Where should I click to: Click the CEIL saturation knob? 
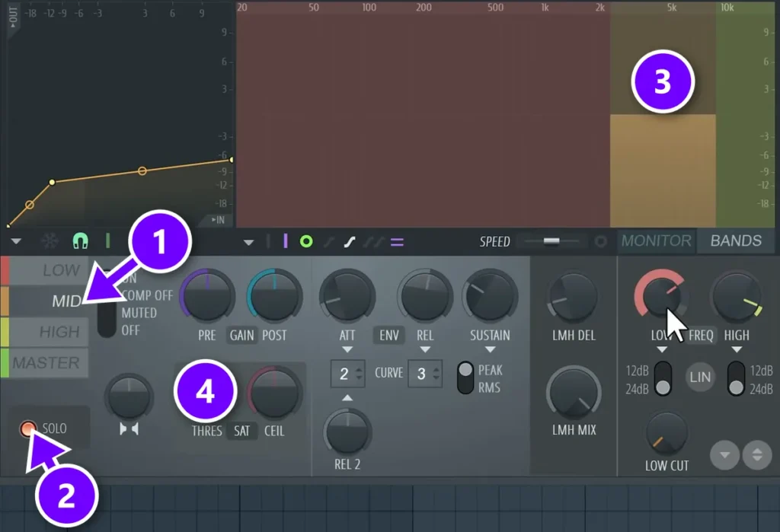274,393
